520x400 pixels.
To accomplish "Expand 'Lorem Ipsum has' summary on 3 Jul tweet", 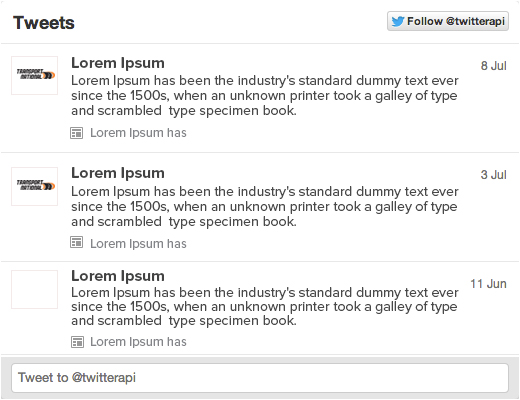I will 138,244.
